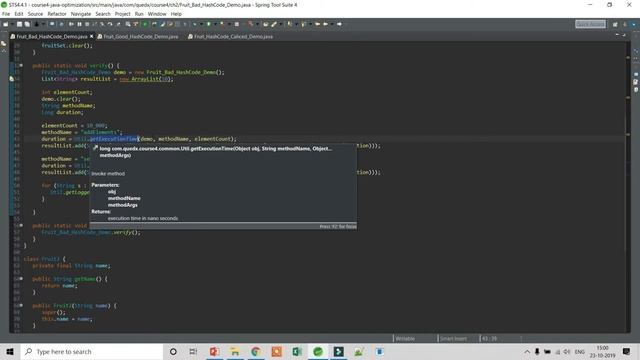Viewport: 640px width, 360px height.
Task: Open the File menu
Action: coord(6,14)
